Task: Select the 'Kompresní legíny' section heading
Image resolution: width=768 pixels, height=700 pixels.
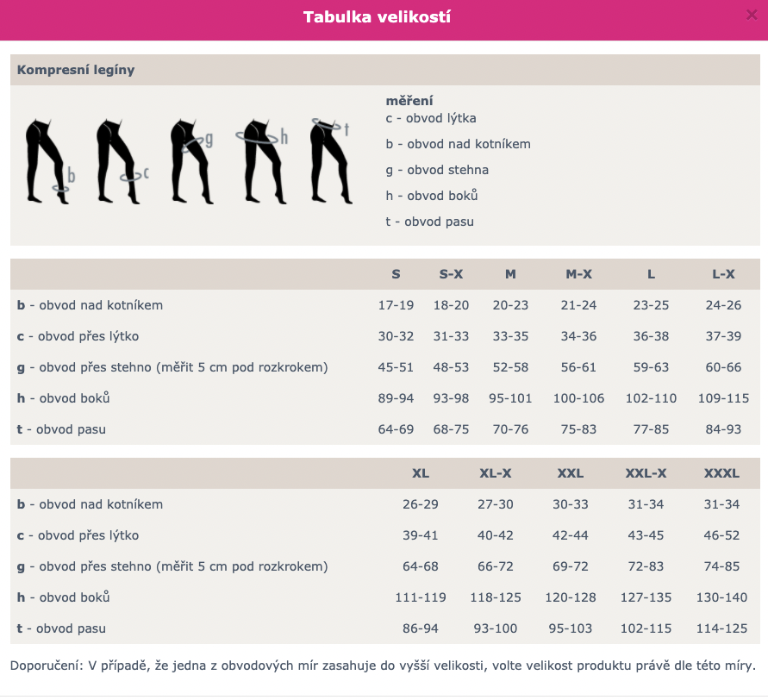Action: (76, 70)
